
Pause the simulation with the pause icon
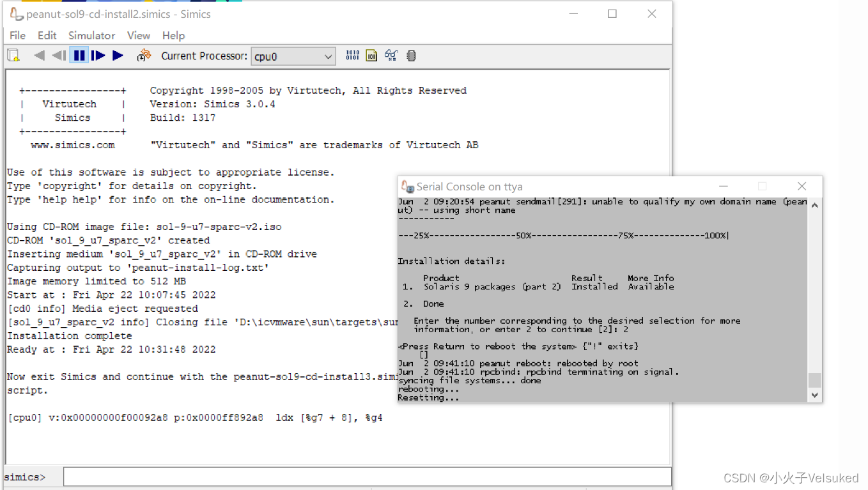coord(79,56)
